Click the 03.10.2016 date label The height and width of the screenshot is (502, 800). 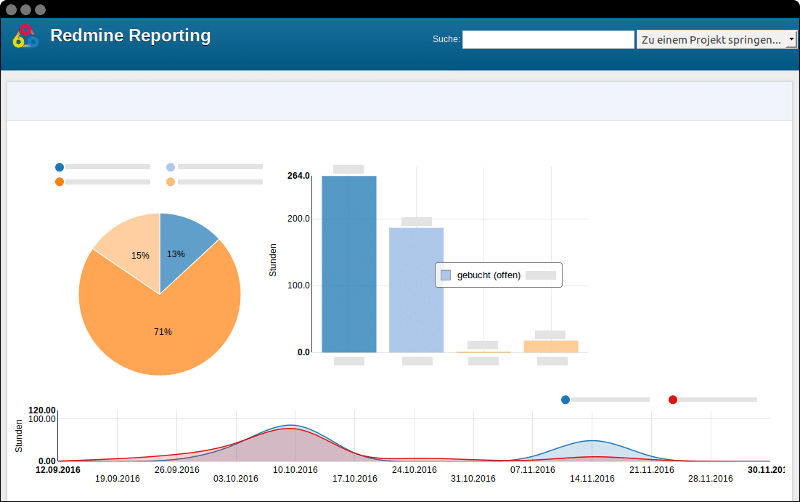[236, 479]
